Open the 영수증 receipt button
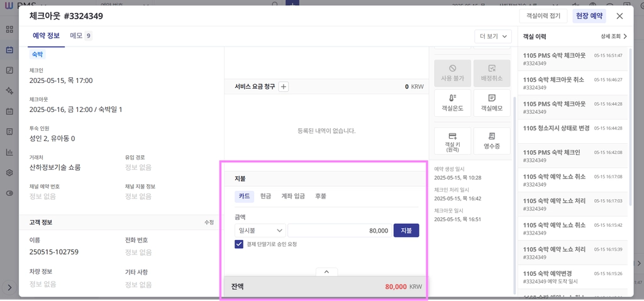 click(492, 141)
